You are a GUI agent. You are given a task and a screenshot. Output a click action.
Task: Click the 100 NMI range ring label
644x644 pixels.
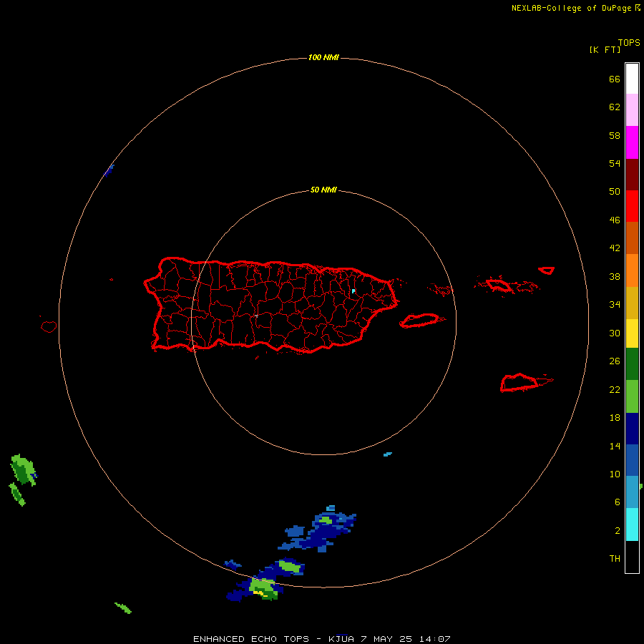pos(323,57)
